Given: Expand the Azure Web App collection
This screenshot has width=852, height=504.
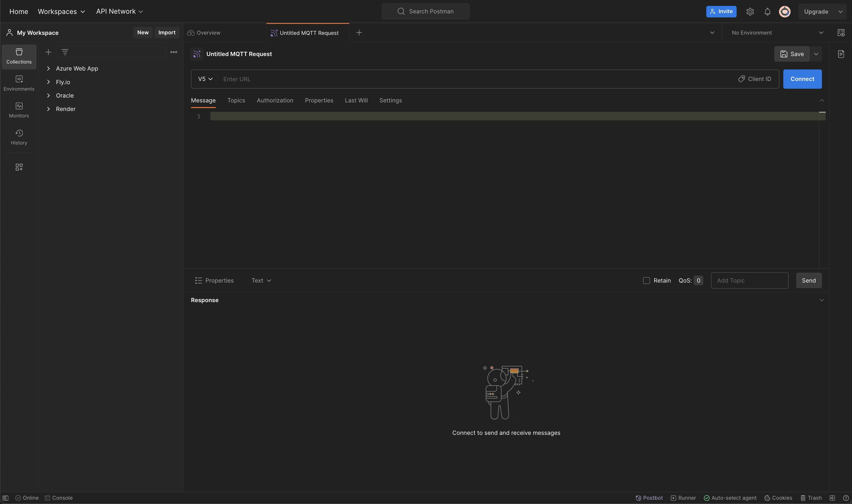Looking at the screenshot, I should pos(49,69).
